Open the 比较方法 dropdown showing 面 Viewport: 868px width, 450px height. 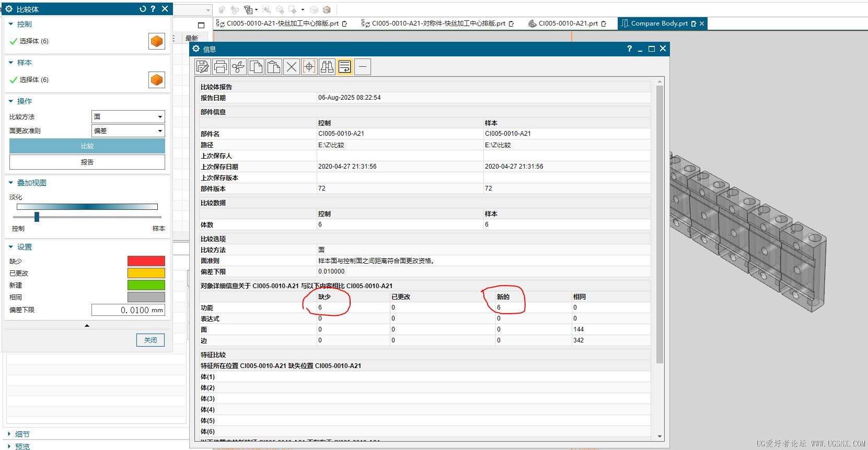[x=129, y=117]
